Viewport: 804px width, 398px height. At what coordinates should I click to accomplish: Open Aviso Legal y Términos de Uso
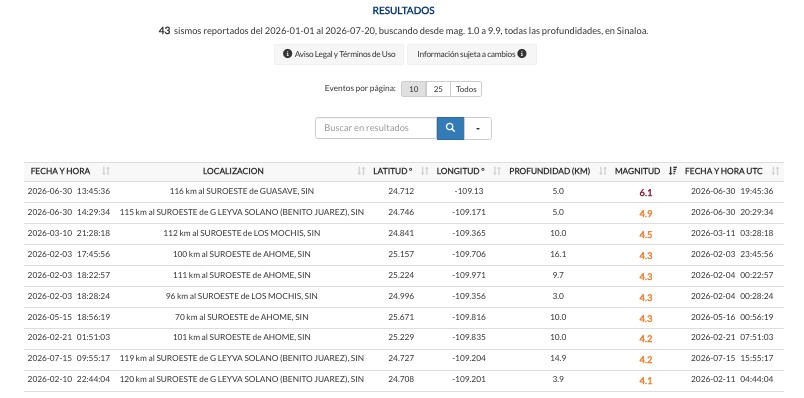pyautogui.click(x=339, y=54)
